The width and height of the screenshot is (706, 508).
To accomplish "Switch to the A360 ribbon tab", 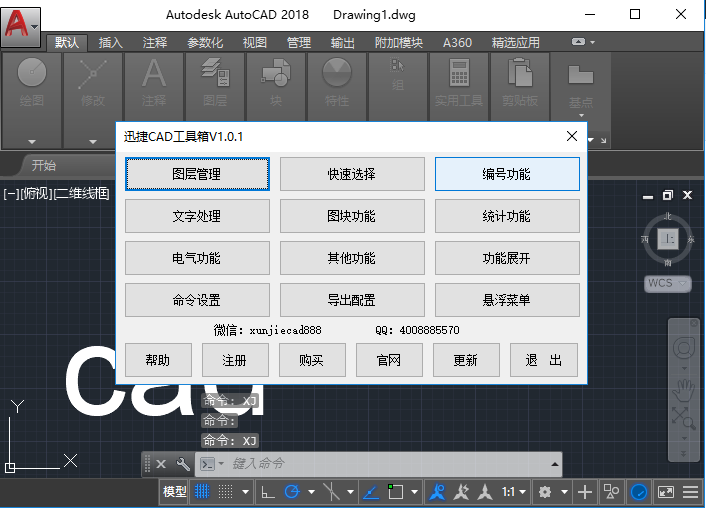I will click(x=457, y=43).
